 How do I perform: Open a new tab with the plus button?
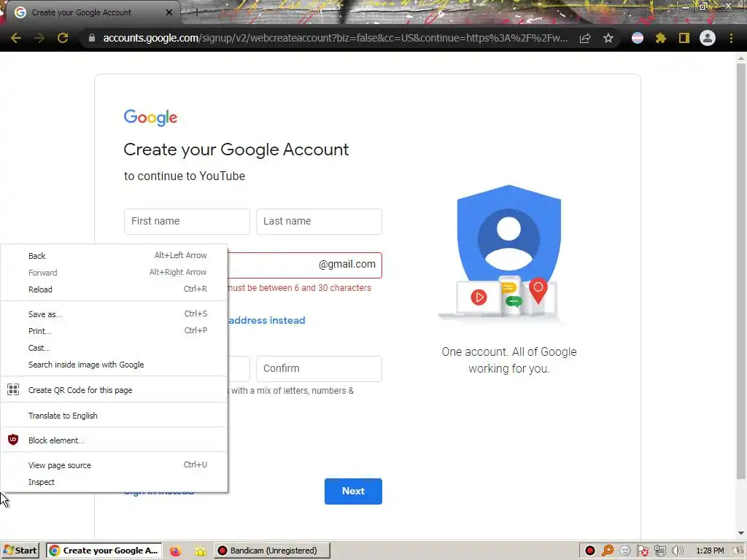point(196,13)
